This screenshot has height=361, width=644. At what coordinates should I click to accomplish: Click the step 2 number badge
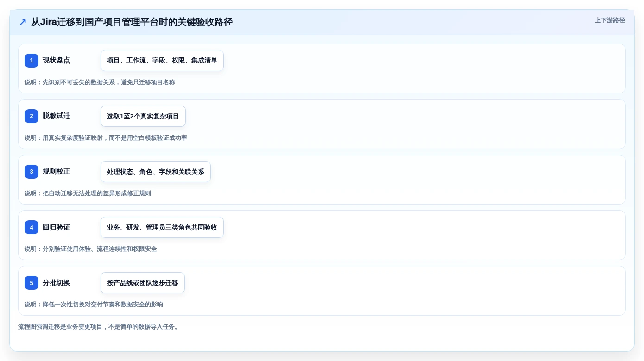pyautogui.click(x=32, y=116)
